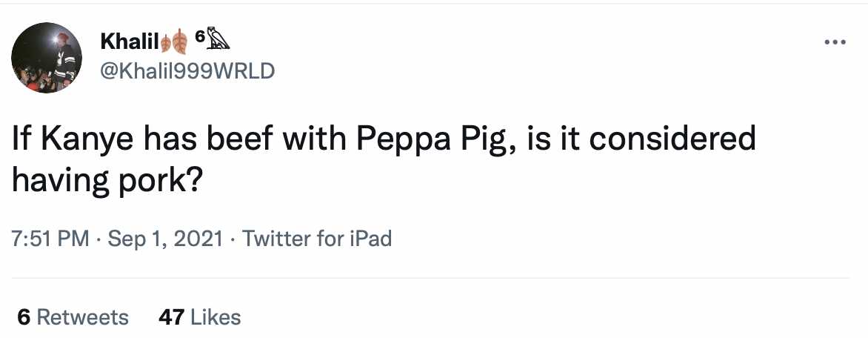
Task: Click the word considered in the tweet
Action: [672, 139]
